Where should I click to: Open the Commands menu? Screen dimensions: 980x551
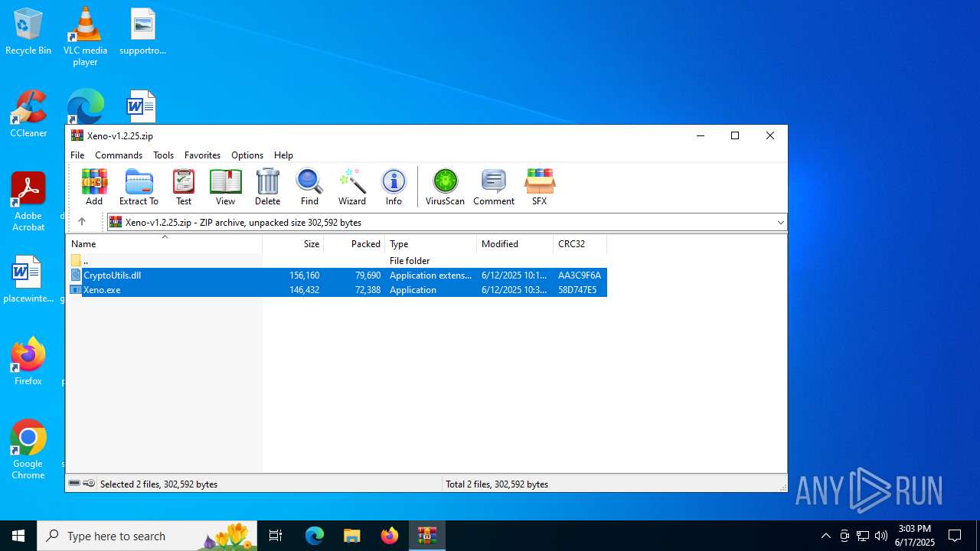119,155
